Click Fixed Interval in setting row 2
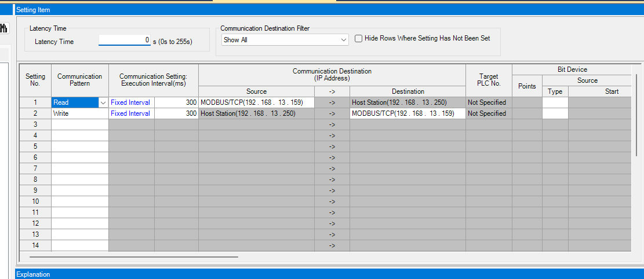Image resolution: width=644 pixels, height=279 pixels. (x=132, y=113)
